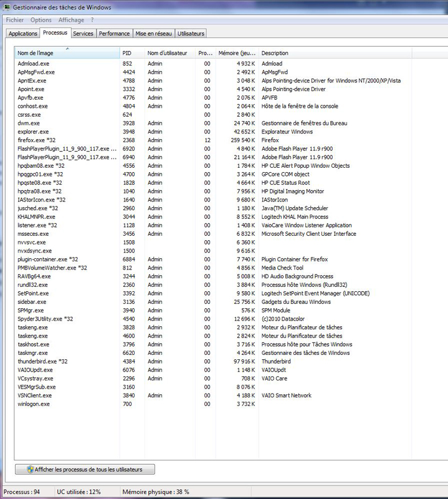This screenshot has width=448, height=499.
Task: Go to the Mise en réseau tab
Action: click(x=153, y=34)
